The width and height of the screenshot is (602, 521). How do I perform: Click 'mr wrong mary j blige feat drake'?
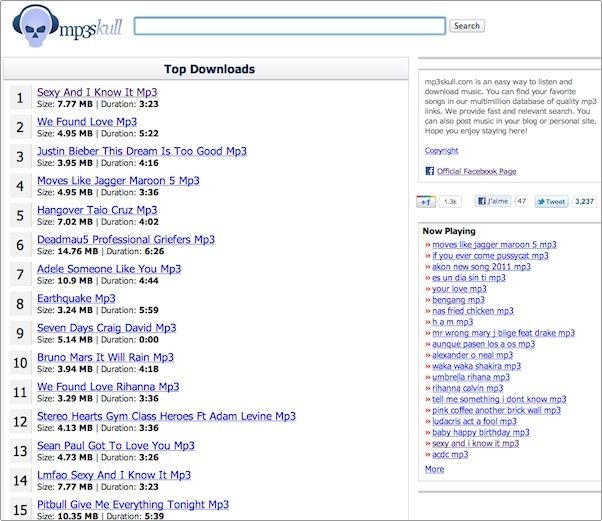[503, 333]
